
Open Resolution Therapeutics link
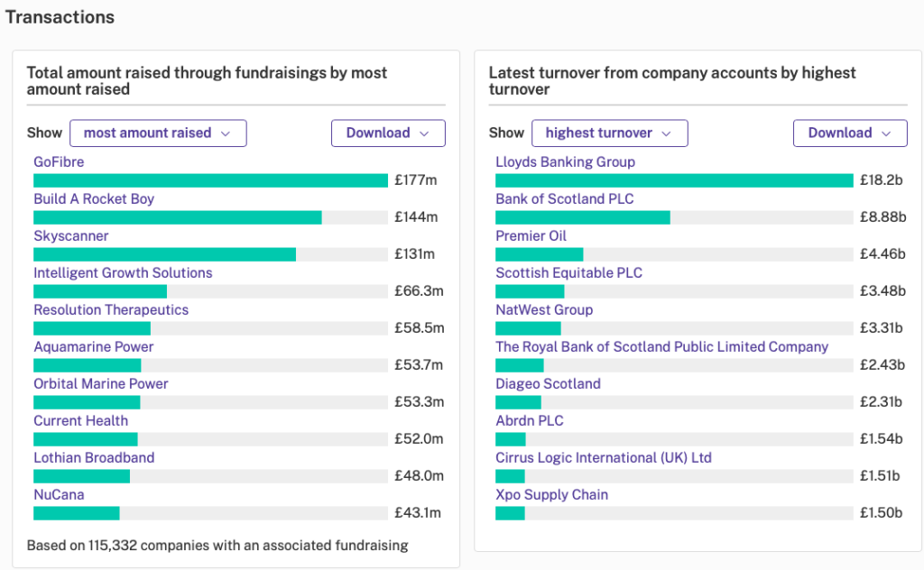111,310
